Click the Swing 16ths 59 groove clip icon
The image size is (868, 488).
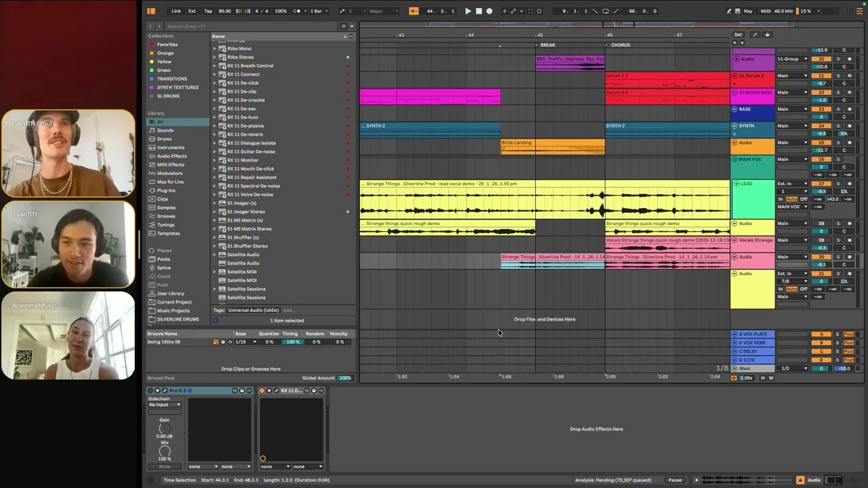(x=216, y=342)
